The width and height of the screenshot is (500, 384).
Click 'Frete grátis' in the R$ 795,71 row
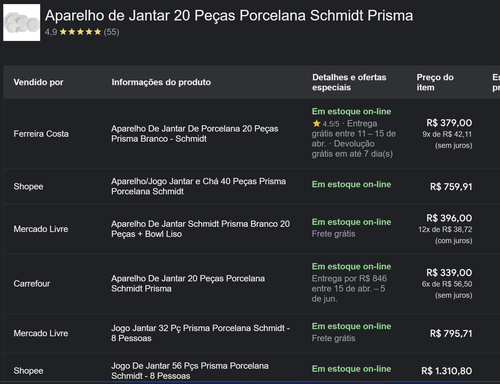(333, 338)
